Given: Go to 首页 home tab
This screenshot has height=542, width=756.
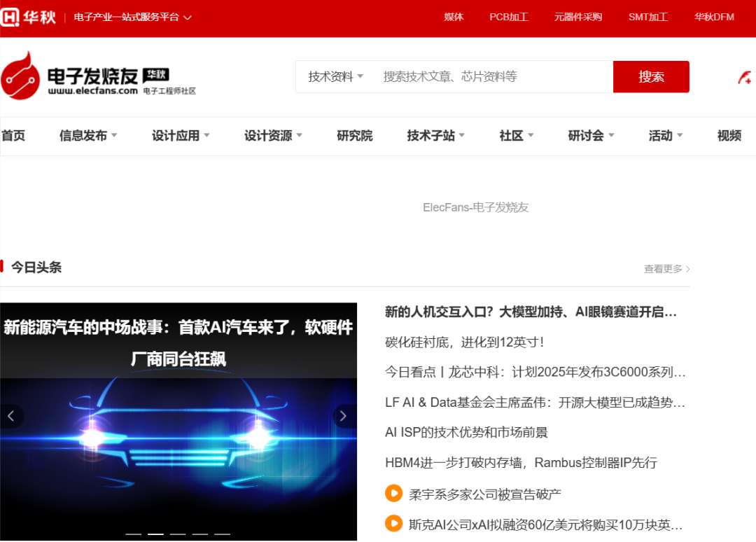Looking at the screenshot, I should pos(13,136).
